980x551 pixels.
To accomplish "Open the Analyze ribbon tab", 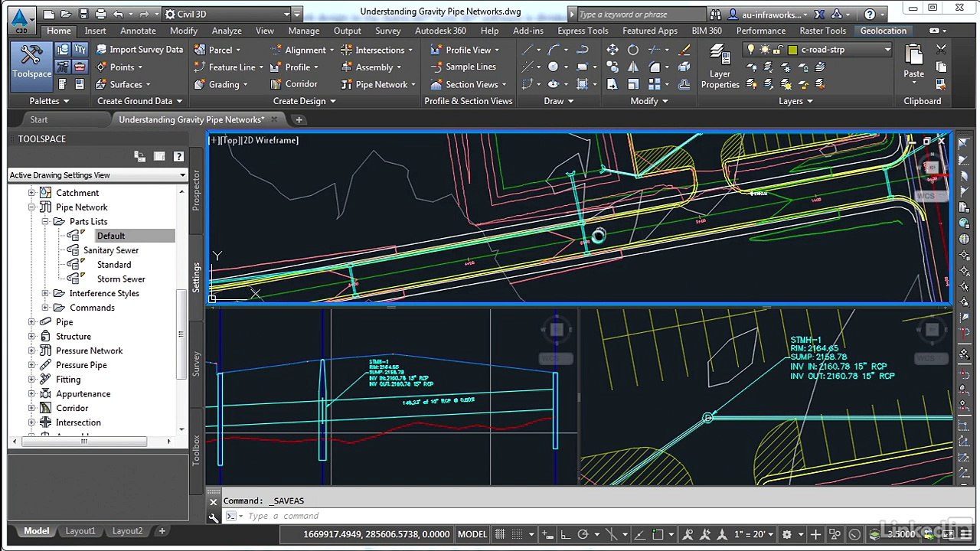I will click(x=227, y=31).
